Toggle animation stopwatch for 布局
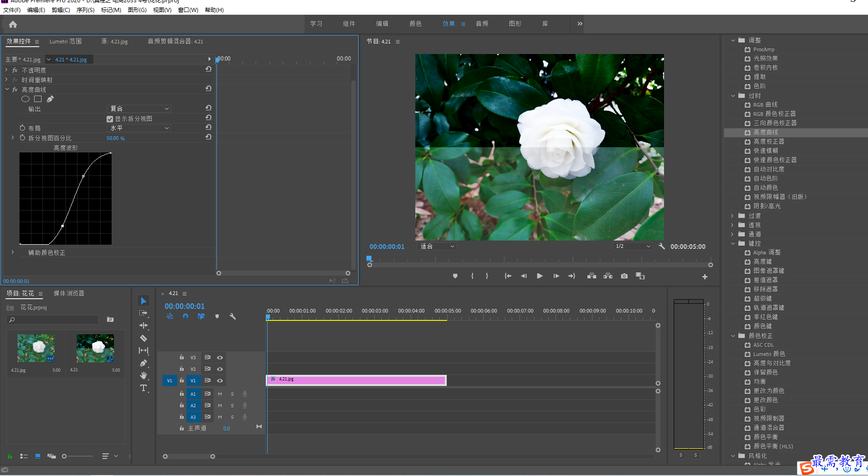This screenshot has width=868, height=476. point(22,128)
